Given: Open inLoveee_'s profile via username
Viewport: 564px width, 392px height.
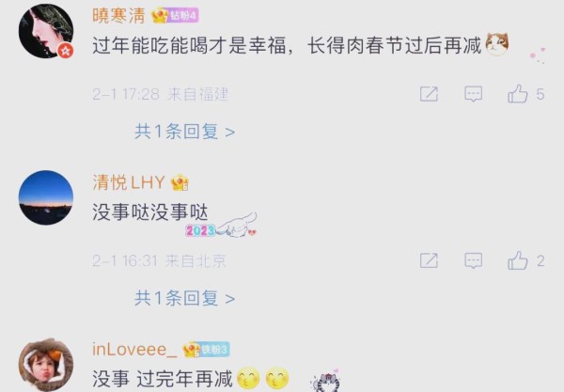Looking at the screenshot, I should [x=134, y=349].
